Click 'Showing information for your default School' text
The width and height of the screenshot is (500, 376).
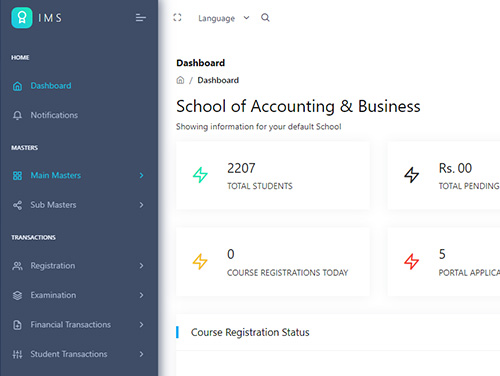(x=258, y=127)
